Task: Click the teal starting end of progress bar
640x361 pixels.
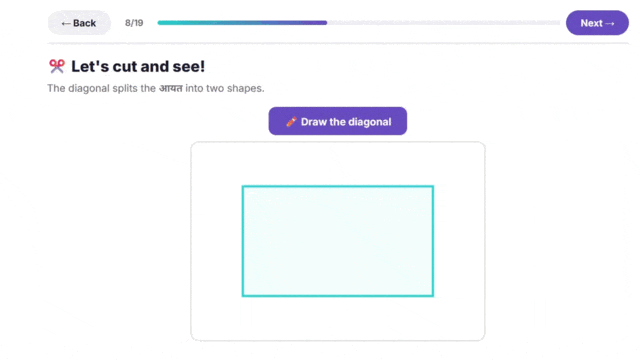Action: tap(162, 22)
